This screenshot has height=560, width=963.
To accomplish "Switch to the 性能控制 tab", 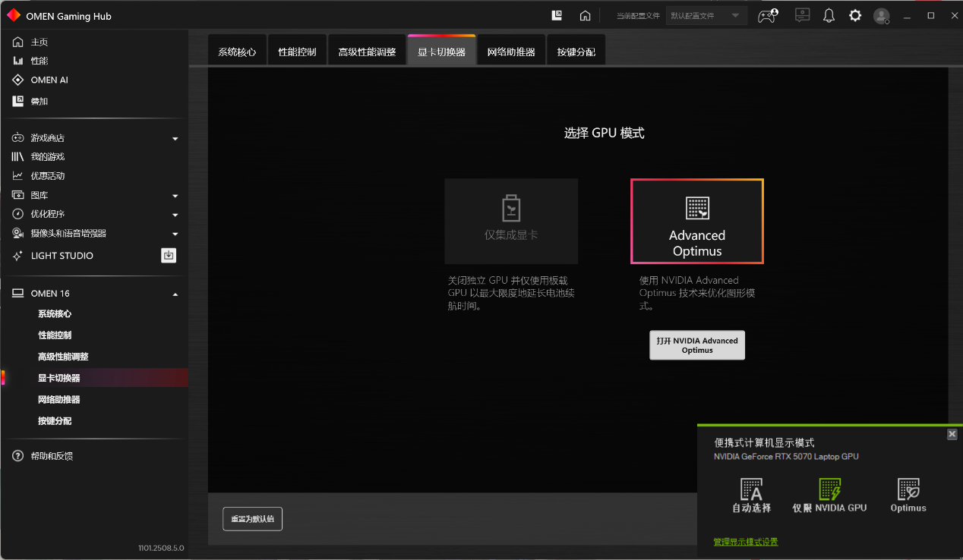I will pos(297,52).
